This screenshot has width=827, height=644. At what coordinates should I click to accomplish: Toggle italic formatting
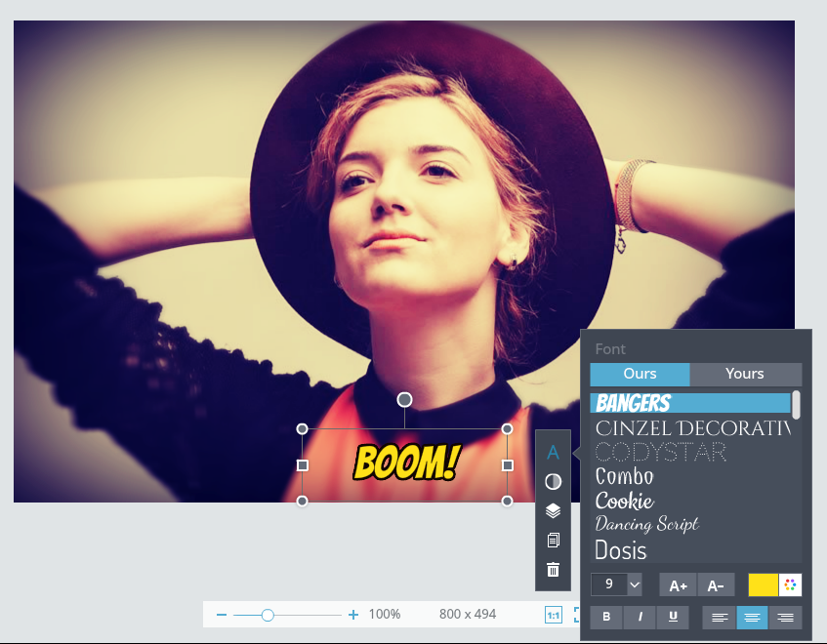[x=640, y=617]
